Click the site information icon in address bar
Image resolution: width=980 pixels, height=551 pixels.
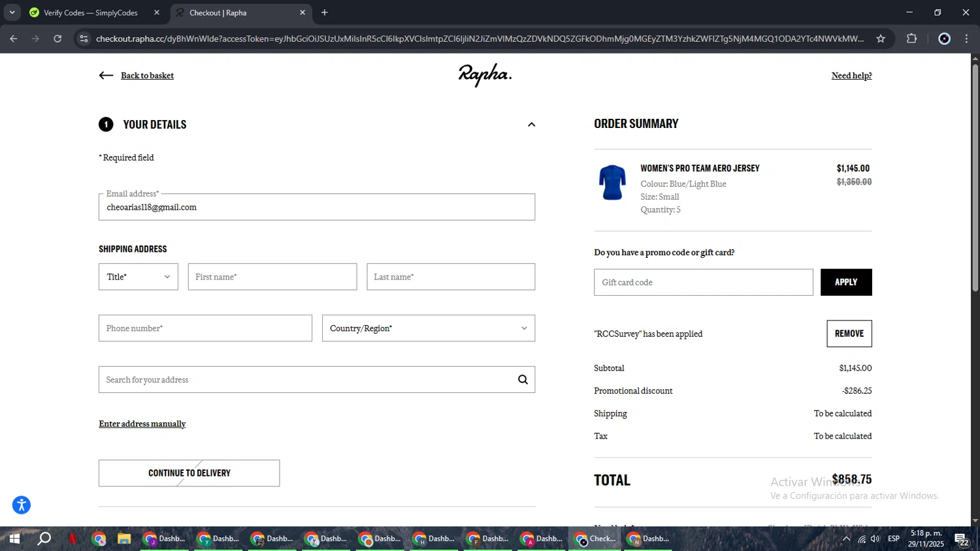pos(83,39)
